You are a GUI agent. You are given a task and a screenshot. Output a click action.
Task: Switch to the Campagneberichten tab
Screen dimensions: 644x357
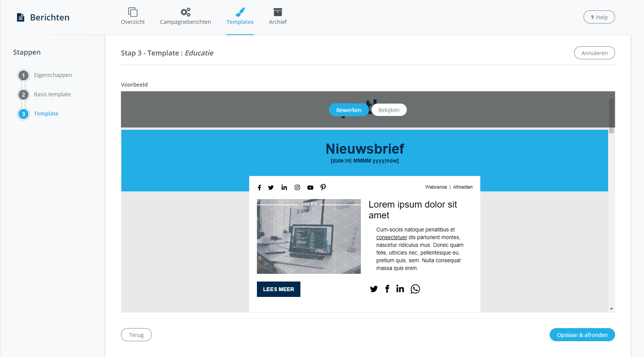(185, 17)
